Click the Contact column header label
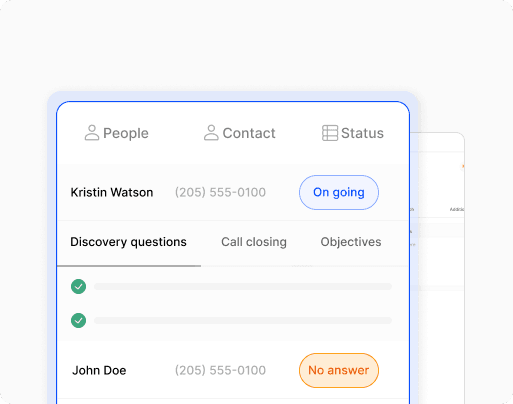The image size is (513, 404). 249,133
